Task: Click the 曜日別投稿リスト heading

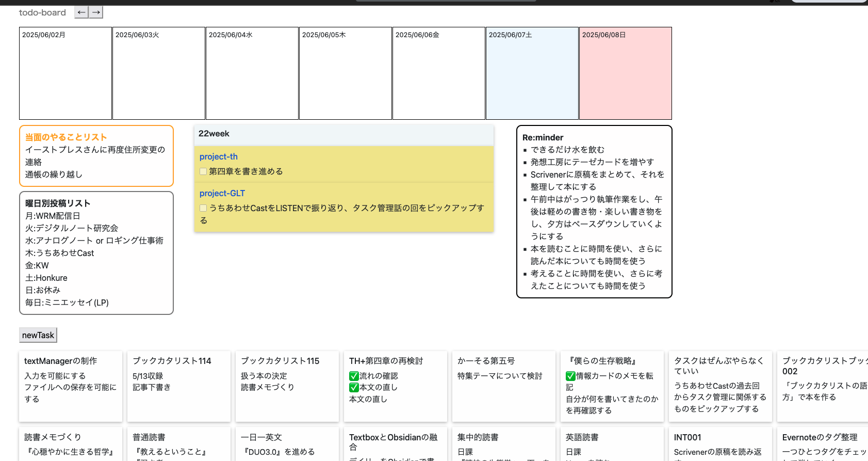Action: click(x=58, y=203)
